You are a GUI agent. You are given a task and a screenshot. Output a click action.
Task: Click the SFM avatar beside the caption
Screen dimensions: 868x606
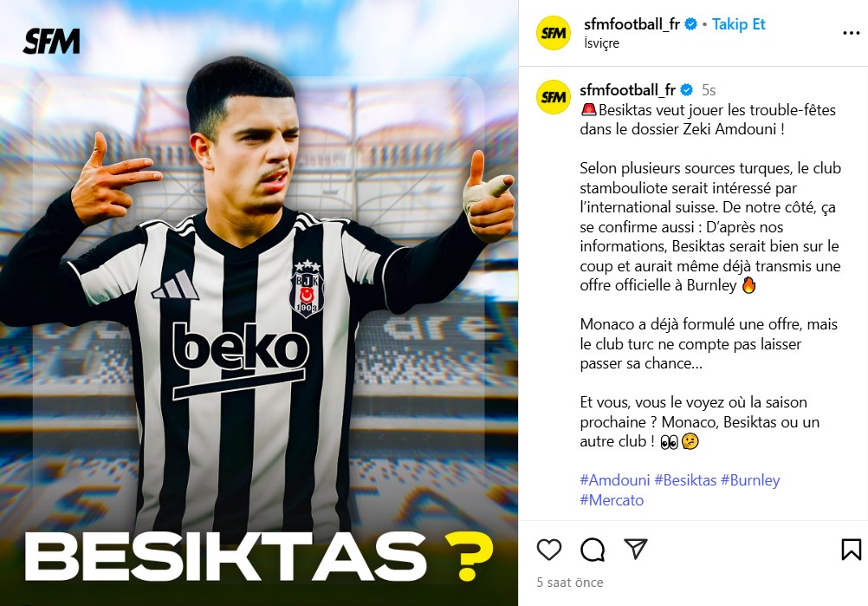(x=553, y=97)
